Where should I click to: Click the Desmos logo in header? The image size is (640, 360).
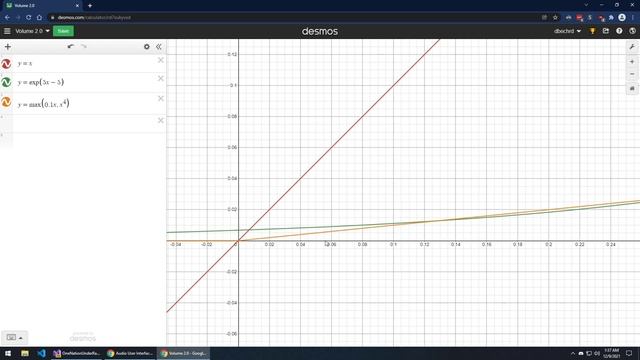tap(320, 31)
